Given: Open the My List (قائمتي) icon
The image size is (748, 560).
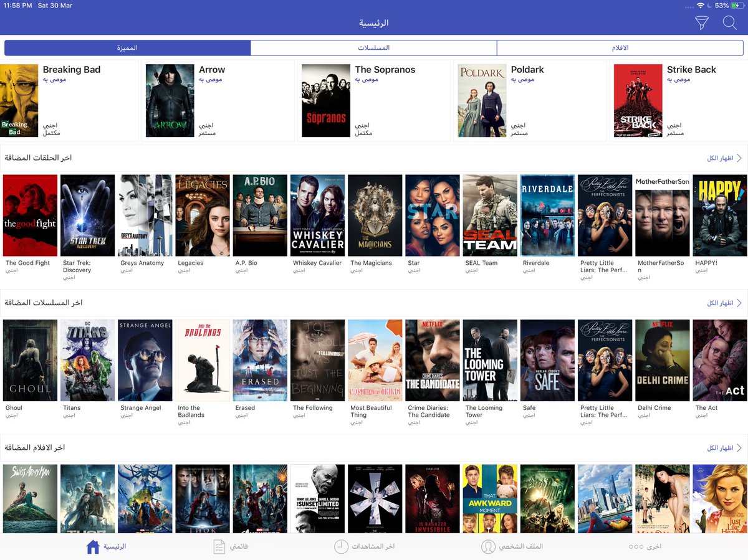Looking at the screenshot, I should point(219,546).
